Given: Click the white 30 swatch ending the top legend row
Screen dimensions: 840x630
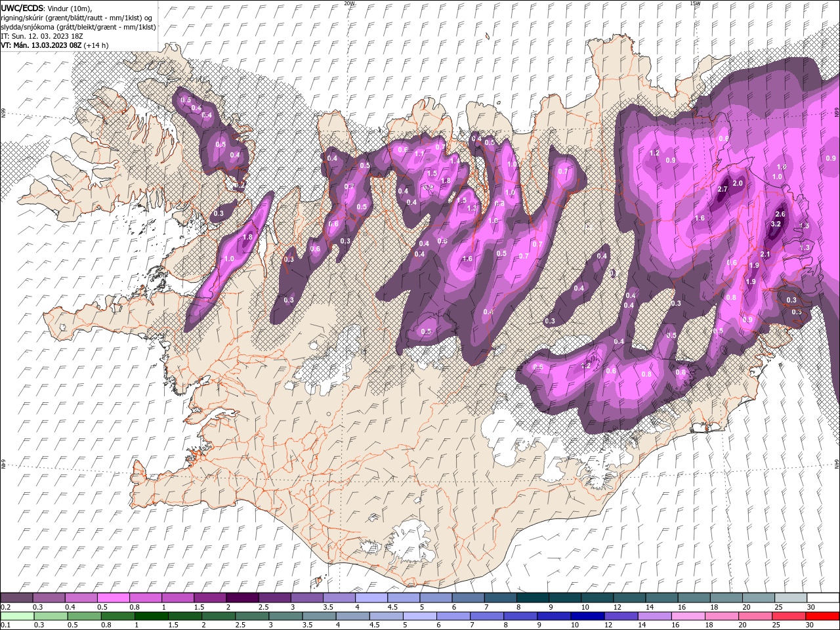Looking at the screenshot, I should coord(823,597).
